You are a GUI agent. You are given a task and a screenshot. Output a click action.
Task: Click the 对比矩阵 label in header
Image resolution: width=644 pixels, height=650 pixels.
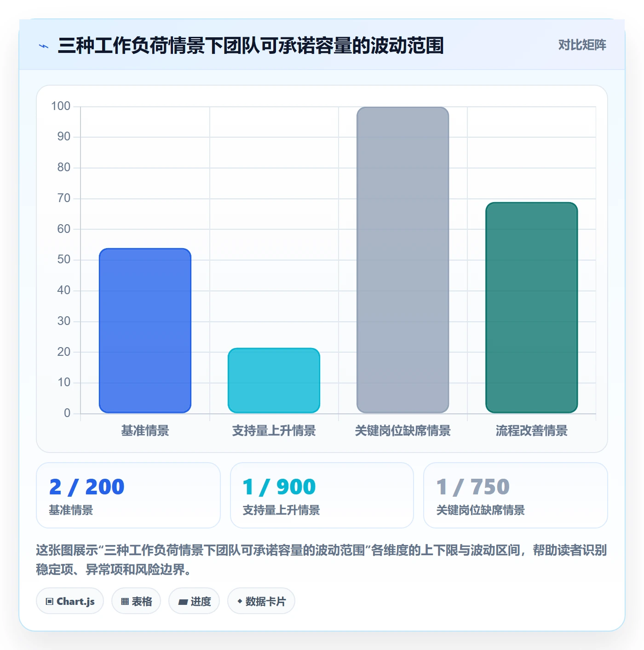(x=582, y=45)
